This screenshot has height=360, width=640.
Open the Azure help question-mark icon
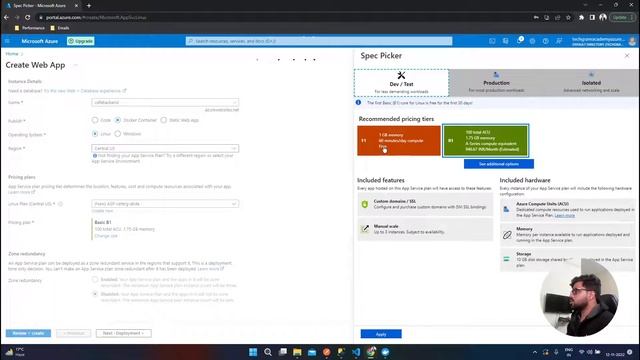pyautogui.click(x=545, y=41)
